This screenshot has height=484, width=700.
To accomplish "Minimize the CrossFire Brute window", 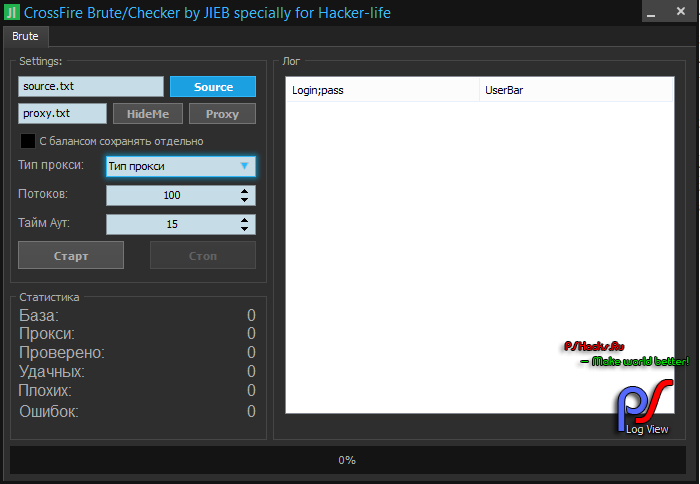I will tap(651, 12).
